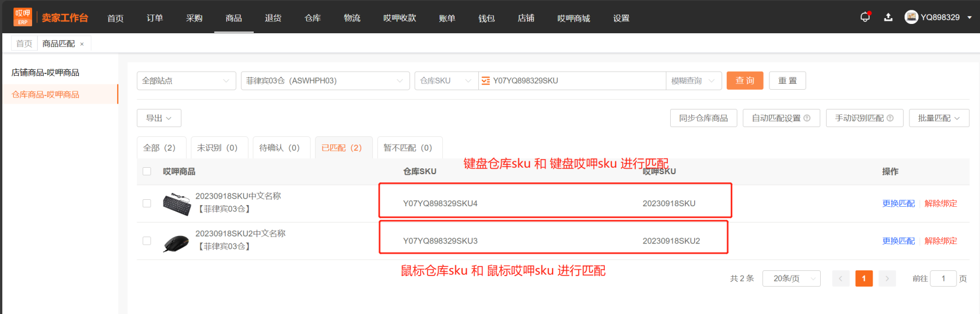980x314 pixels.
Task: Click the page jump number input field
Action: coord(943,278)
